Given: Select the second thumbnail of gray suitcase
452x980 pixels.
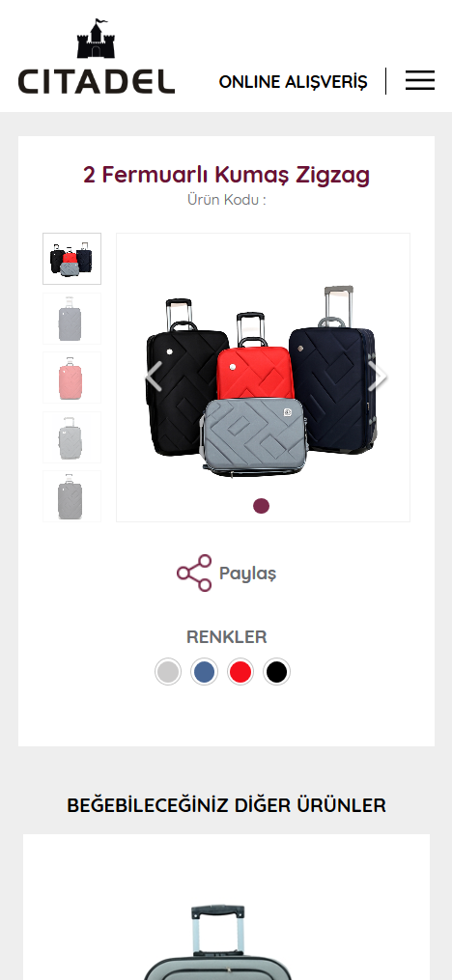Looking at the screenshot, I should [71, 319].
